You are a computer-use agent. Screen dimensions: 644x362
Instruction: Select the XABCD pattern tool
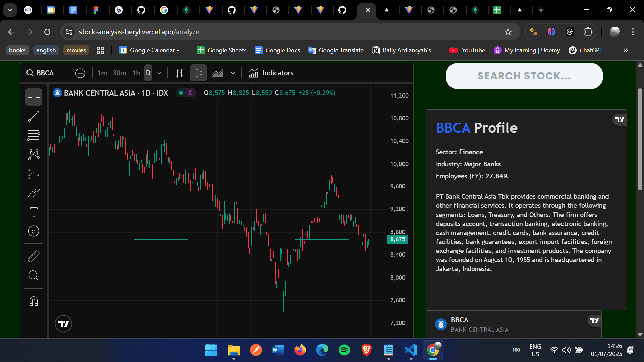[34, 155]
